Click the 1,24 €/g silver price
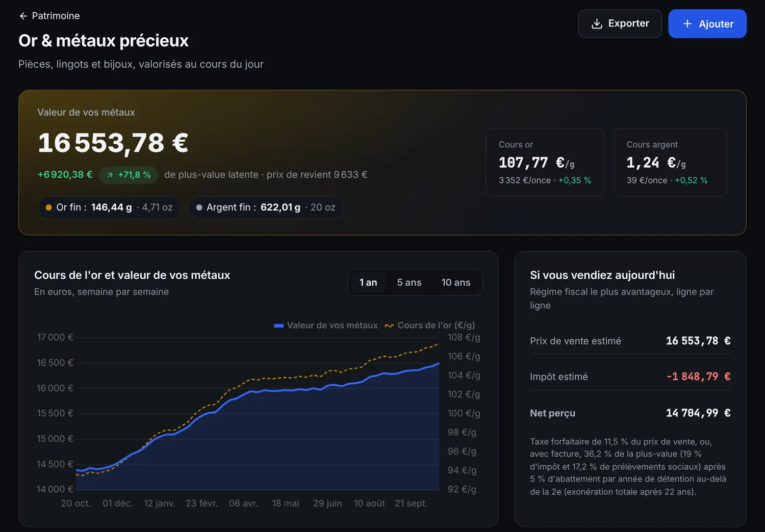 (x=656, y=163)
